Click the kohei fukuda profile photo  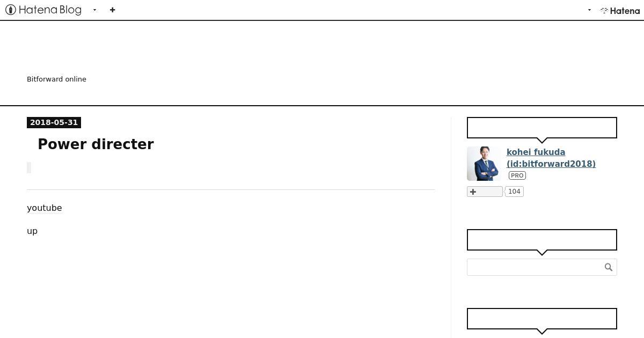tap(484, 164)
